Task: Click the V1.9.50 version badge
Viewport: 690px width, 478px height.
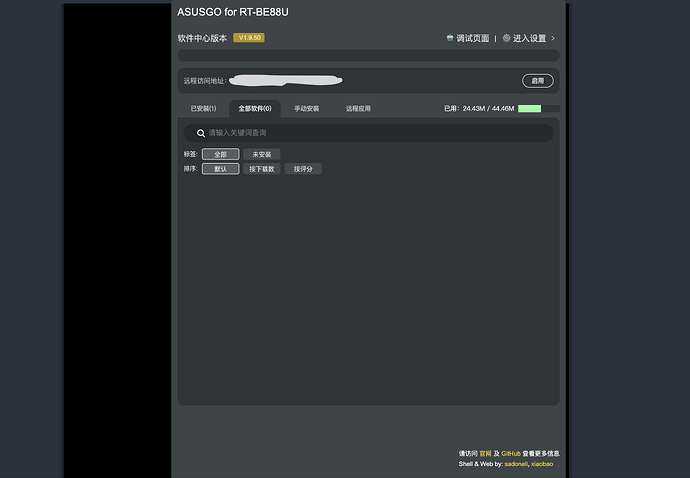Action: pyautogui.click(x=249, y=38)
